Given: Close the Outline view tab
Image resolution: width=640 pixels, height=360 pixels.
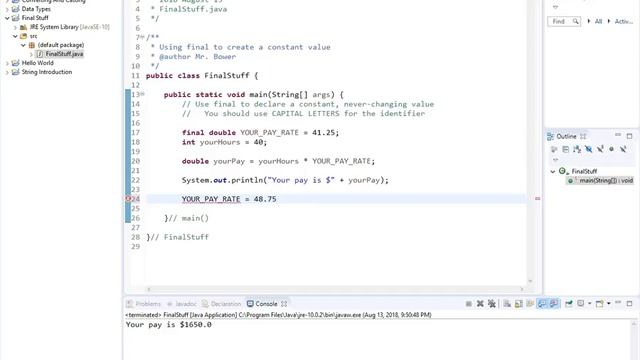Looking at the screenshot, I should click(583, 136).
